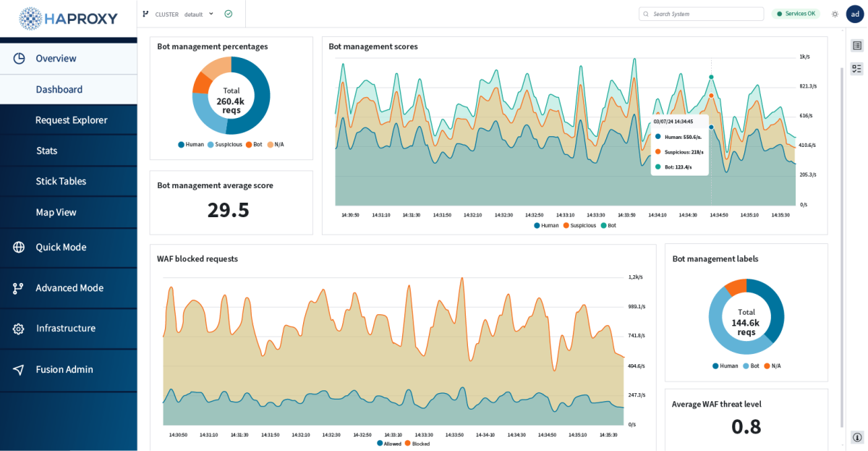The width and height of the screenshot is (868, 451).
Task: Click the paper-plane icon next to Fusion Admin
Action: (x=17, y=369)
